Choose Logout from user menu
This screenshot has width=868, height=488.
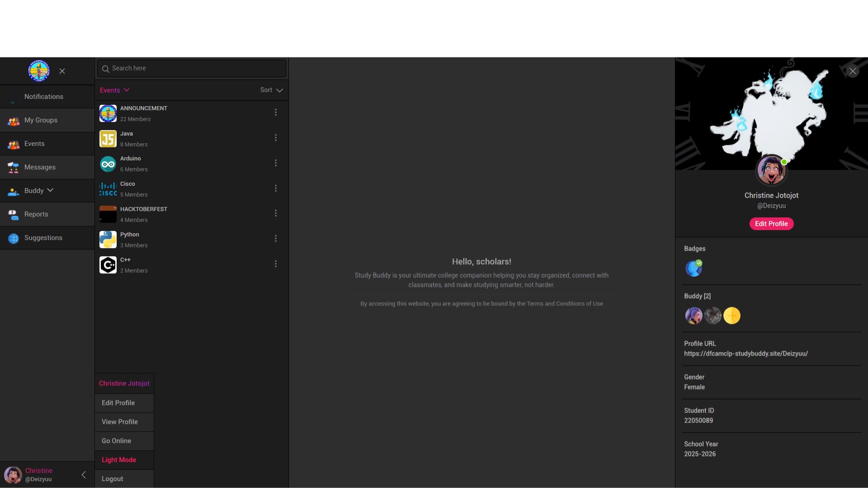click(112, 479)
